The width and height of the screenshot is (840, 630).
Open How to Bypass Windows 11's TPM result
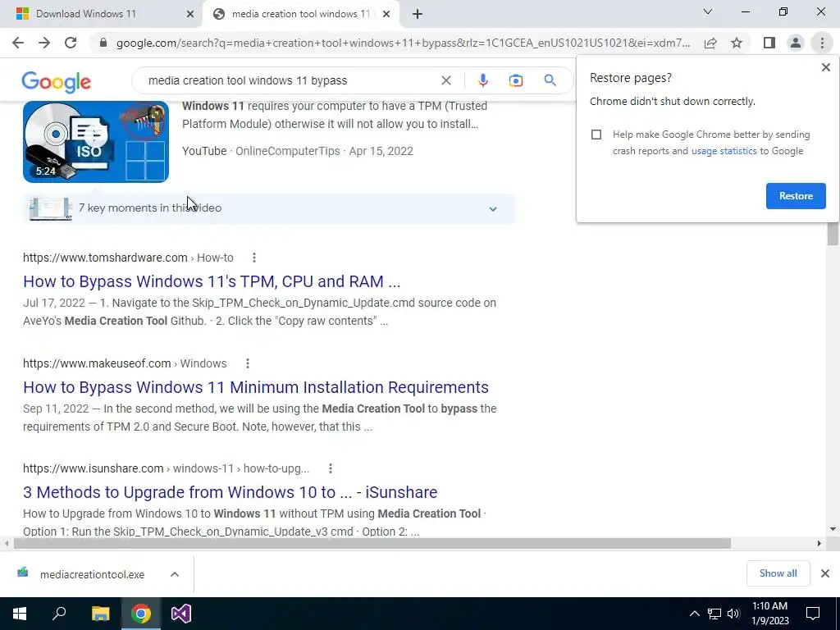tap(212, 282)
